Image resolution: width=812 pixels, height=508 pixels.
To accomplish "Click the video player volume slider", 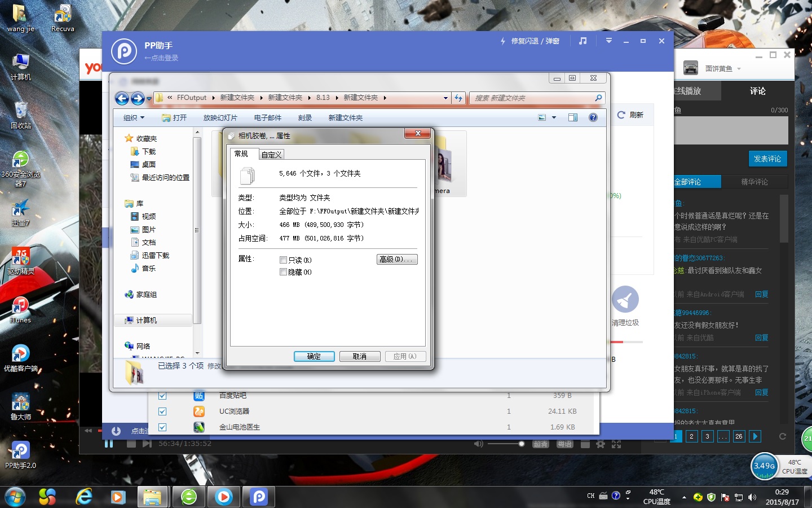I will coord(506,444).
